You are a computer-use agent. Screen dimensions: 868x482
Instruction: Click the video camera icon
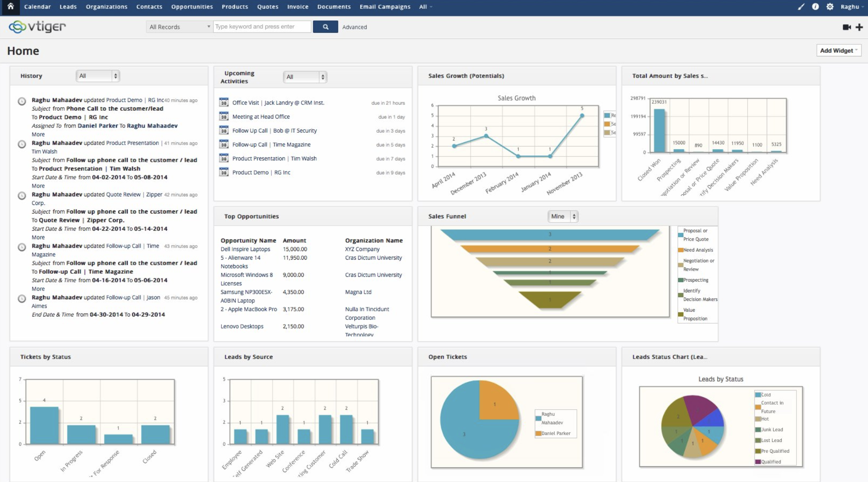point(846,27)
